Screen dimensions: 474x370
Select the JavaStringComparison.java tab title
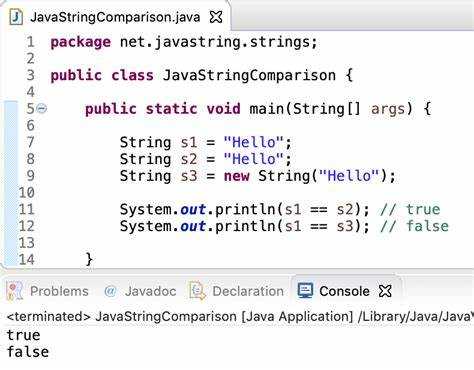pos(115,17)
